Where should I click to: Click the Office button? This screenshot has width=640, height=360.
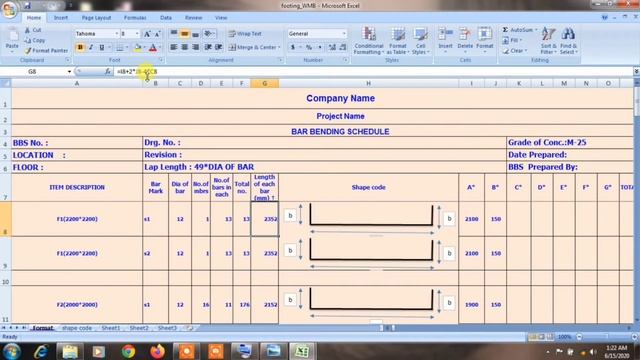tap(9, 9)
